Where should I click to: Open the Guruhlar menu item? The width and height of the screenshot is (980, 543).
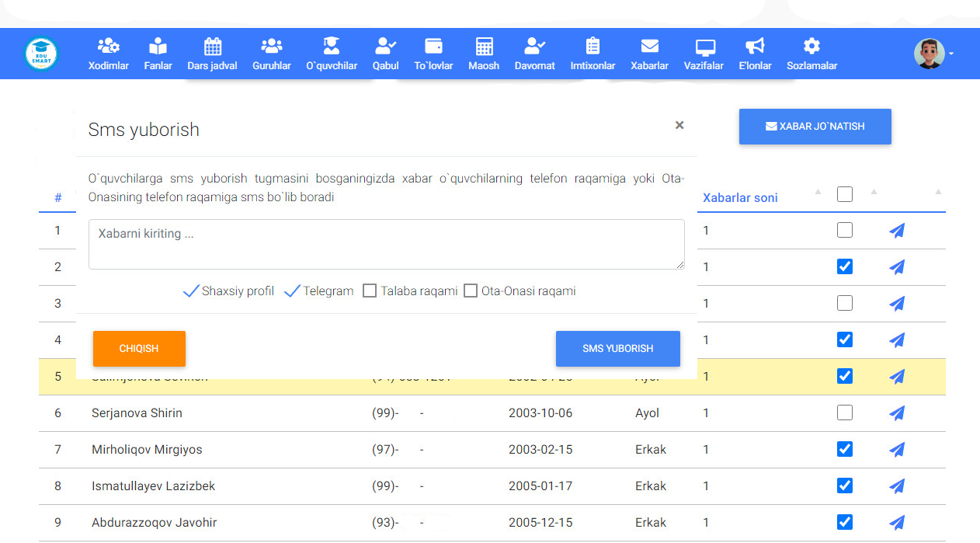[x=272, y=54]
